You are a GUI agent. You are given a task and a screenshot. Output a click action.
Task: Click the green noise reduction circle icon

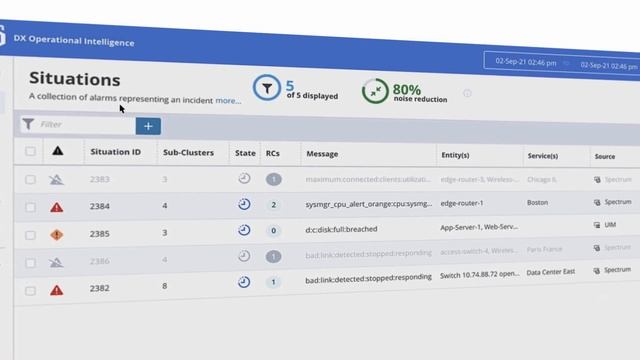tap(375, 91)
